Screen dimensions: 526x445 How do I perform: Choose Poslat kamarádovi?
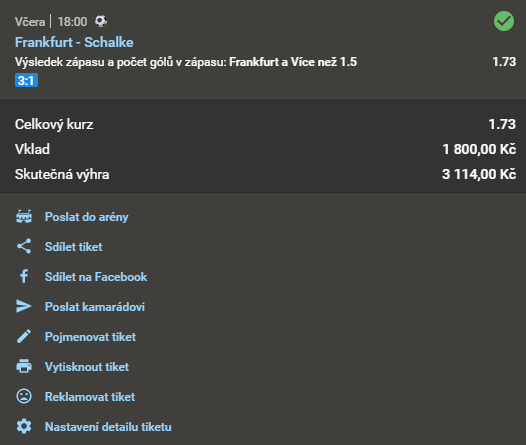[x=95, y=307]
